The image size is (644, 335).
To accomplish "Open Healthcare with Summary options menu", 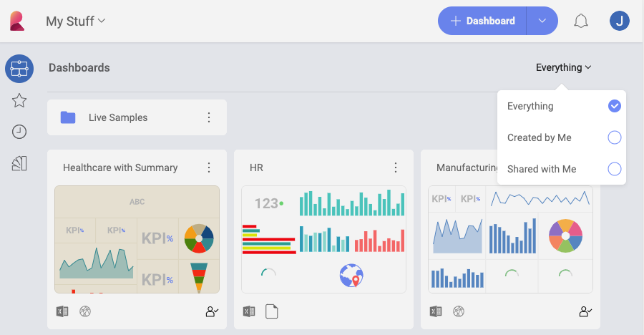I will coord(209,167).
